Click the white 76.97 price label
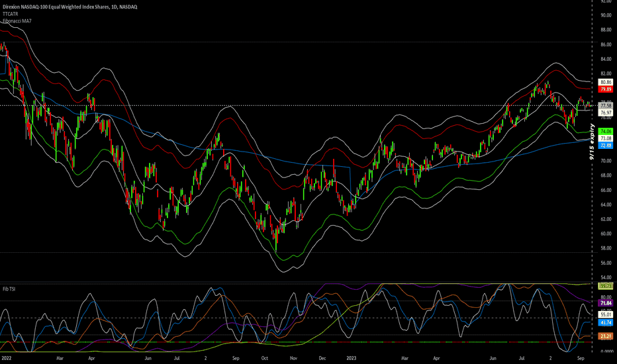Viewport: 617px width, 364px height. (606, 113)
